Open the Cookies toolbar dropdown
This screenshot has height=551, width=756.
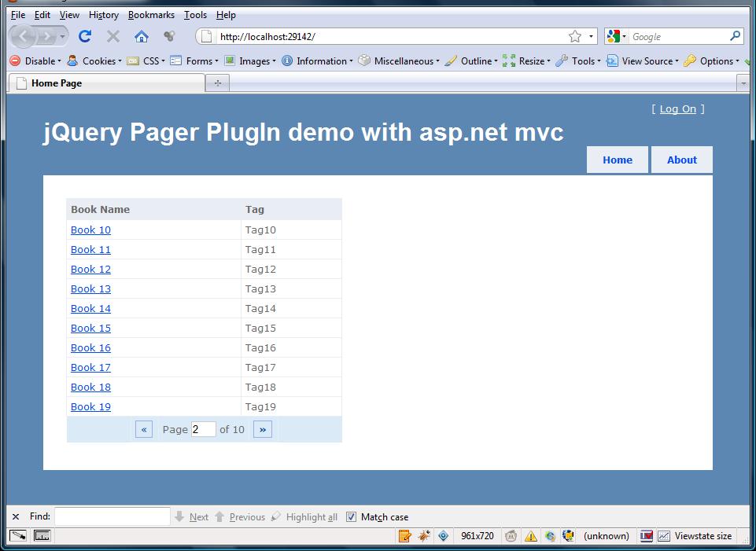(x=94, y=61)
